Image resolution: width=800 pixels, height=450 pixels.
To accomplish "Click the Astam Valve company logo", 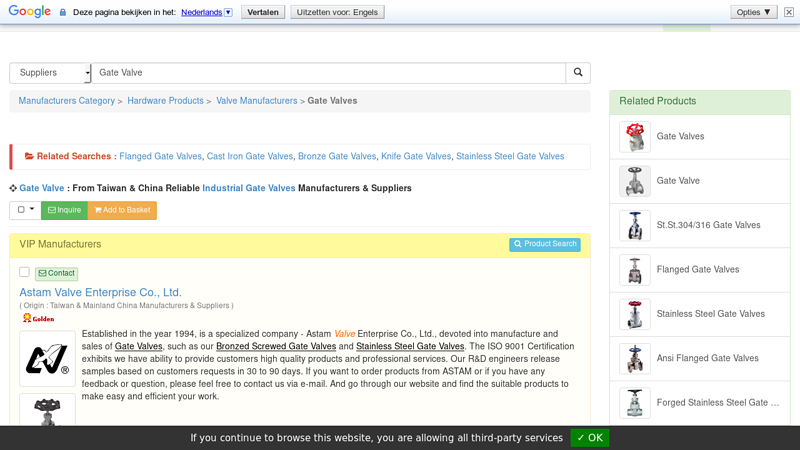I will coord(47,359).
